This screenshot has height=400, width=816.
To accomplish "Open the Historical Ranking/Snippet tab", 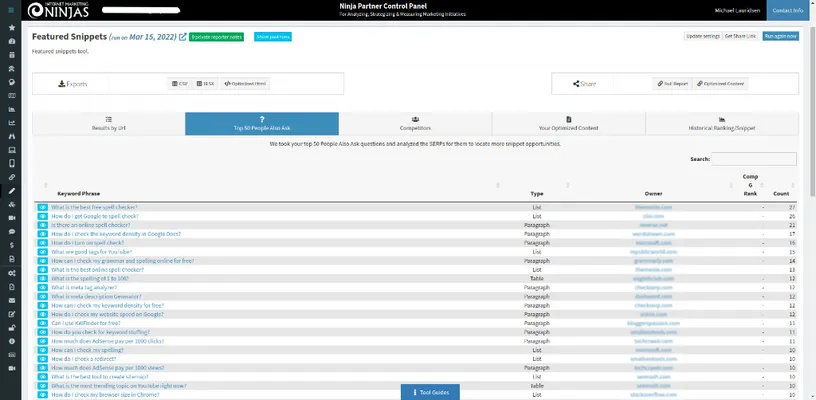I will click(721, 124).
